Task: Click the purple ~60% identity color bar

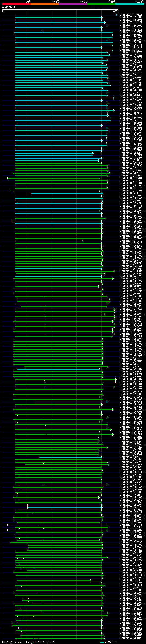Action: (73, 4)
